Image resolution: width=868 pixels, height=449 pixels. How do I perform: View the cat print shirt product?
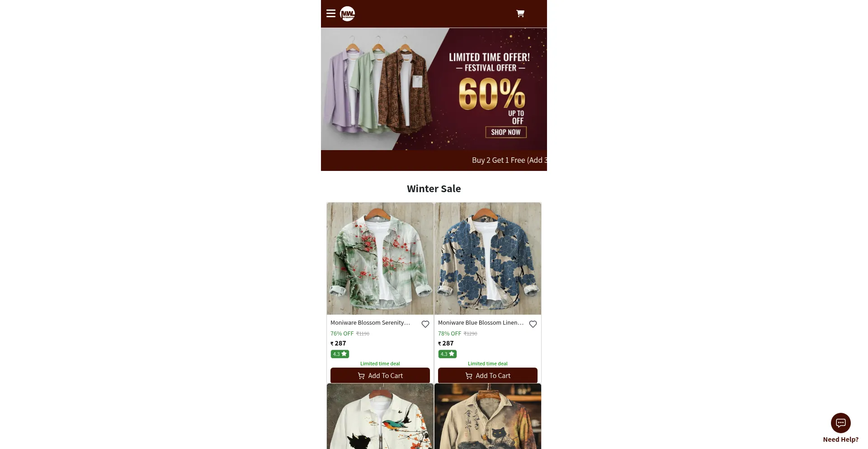[x=487, y=416]
